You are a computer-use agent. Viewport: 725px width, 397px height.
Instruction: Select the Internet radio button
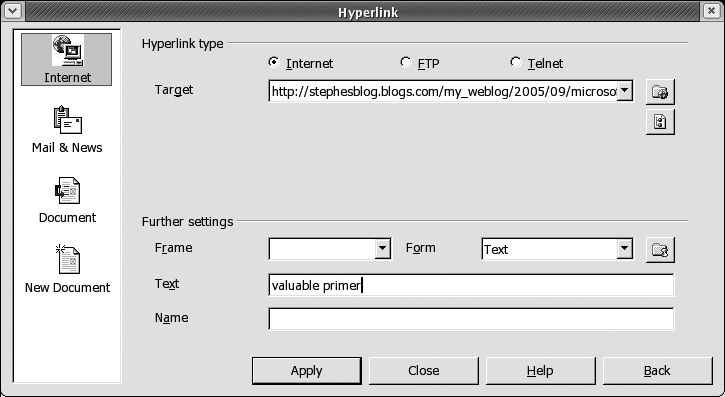point(274,62)
